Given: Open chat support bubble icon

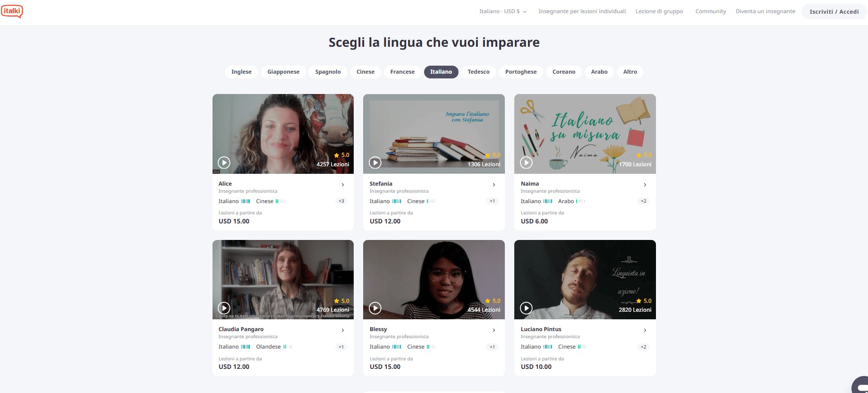Looking at the screenshot, I should (x=860, y=385).
